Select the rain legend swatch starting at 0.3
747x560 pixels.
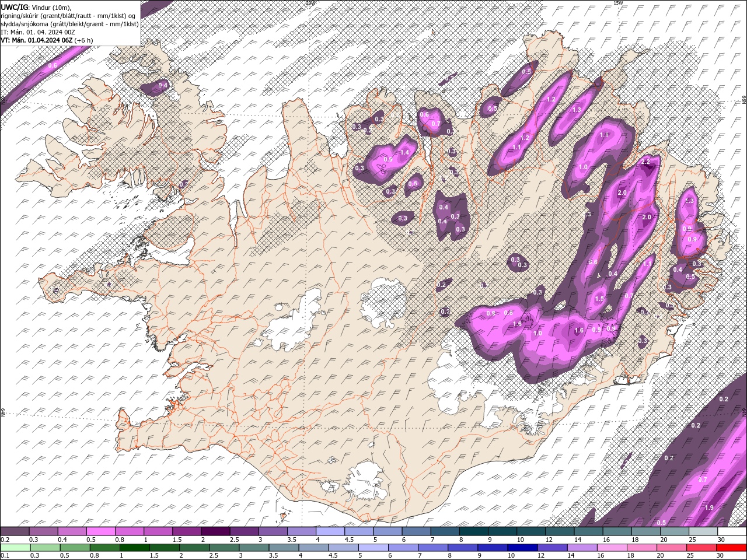pyautogui.click(x=45, y=548)
